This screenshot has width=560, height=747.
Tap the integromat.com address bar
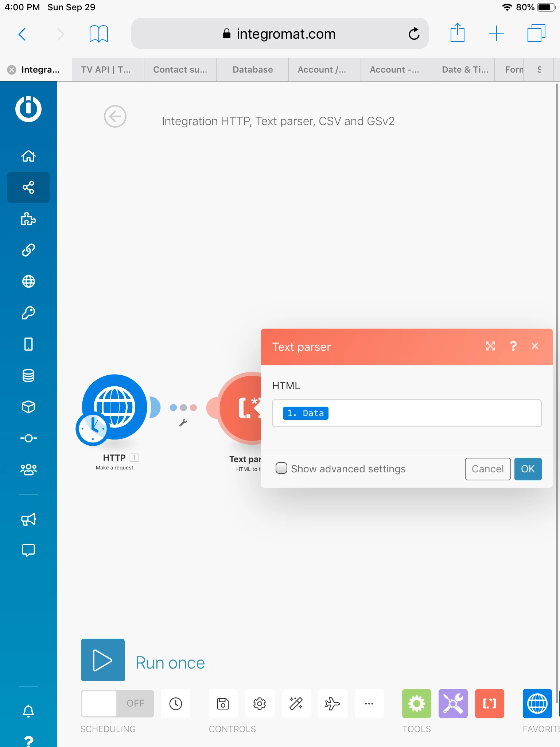(280, 34)
